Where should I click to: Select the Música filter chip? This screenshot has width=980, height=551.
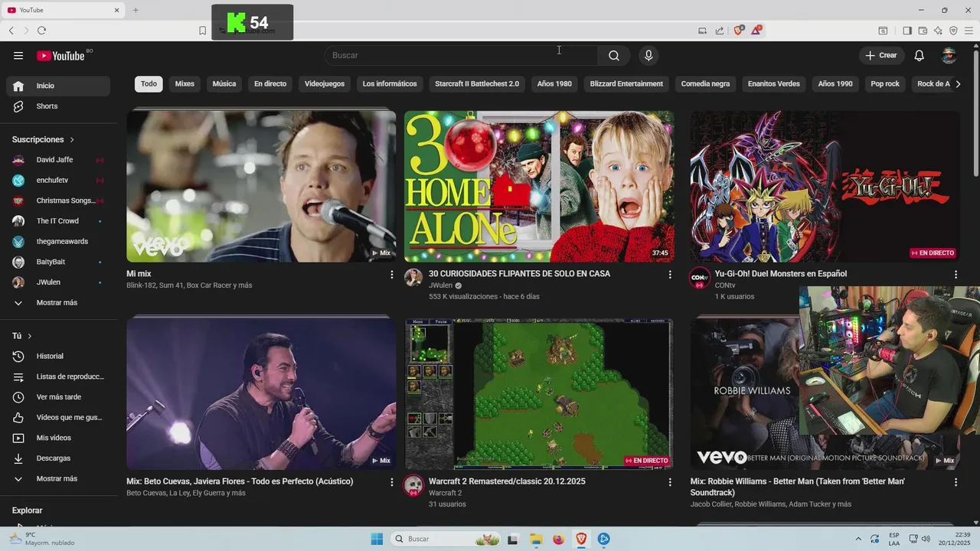pyautogui.click(x=224, y=83)
